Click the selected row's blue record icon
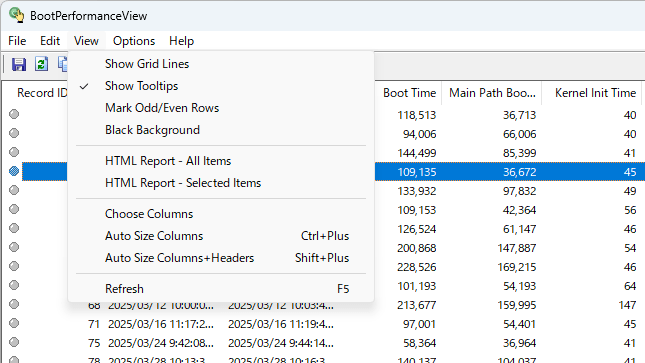The image size is (645, 363). coord(14,171)
